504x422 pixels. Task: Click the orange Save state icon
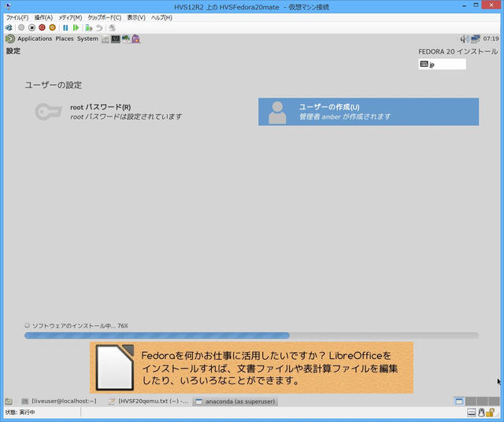tap(52, 28)
